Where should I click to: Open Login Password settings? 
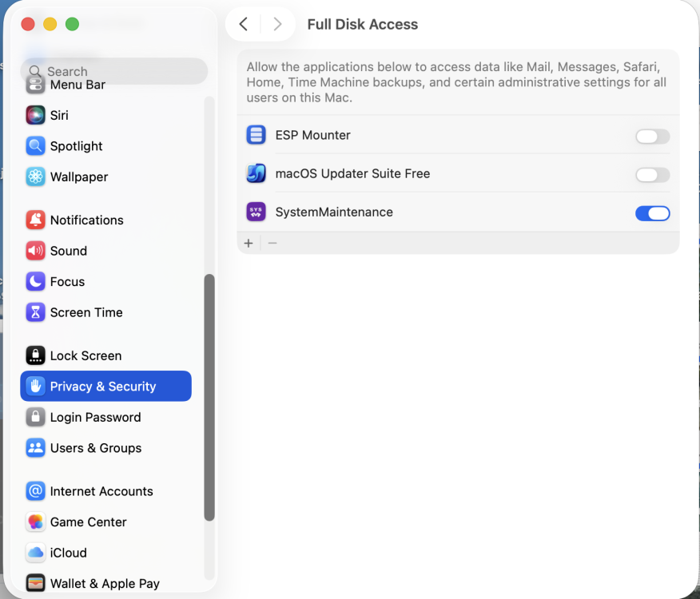click(105, 417)
